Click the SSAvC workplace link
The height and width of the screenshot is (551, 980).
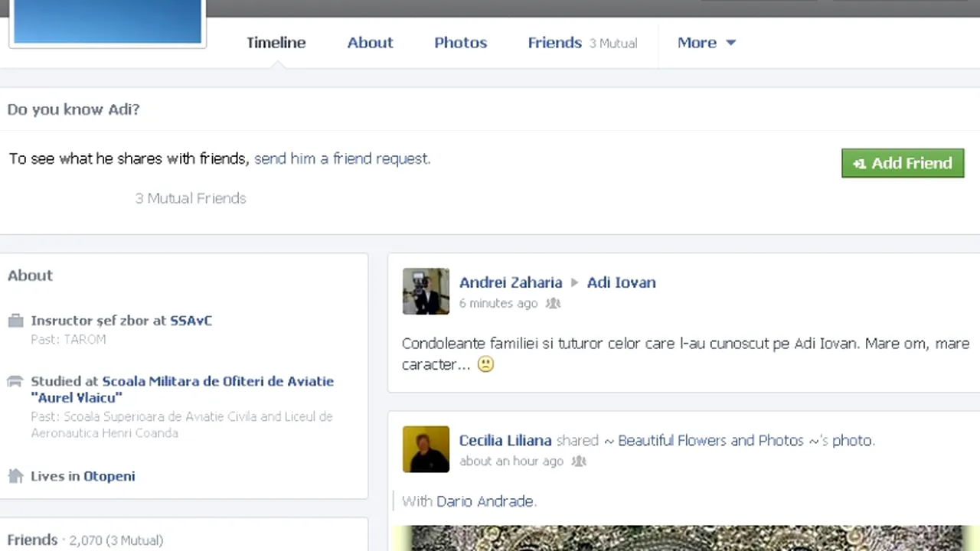point(191,321)
